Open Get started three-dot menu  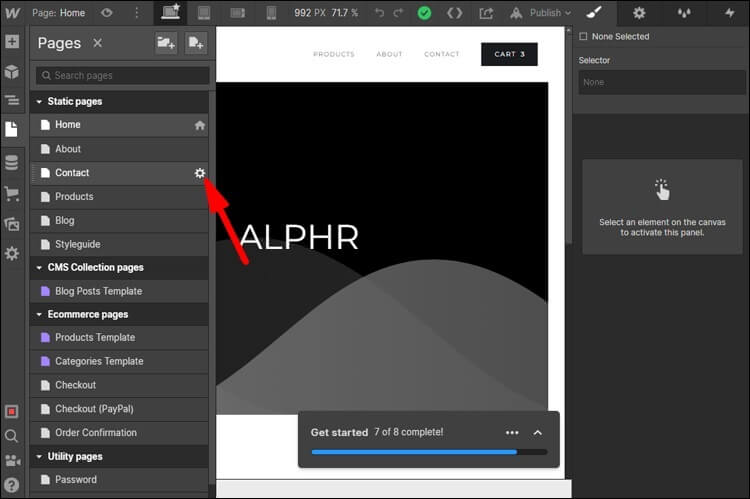coord(512,432)
